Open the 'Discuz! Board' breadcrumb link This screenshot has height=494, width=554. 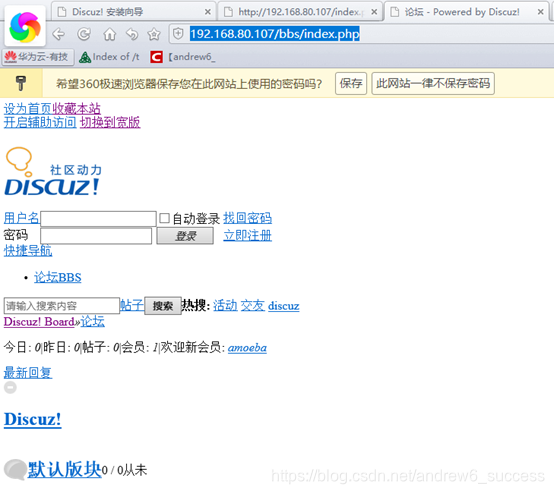coord(39,322)
